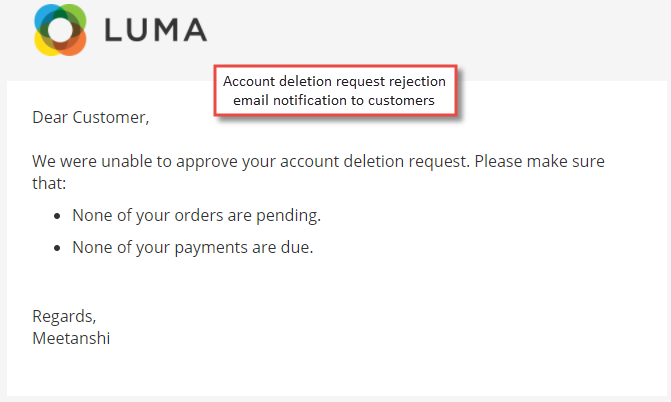The image size is (671, 402).
Task: Click 'email notification to customers' callout line
Action: point(334,100)
